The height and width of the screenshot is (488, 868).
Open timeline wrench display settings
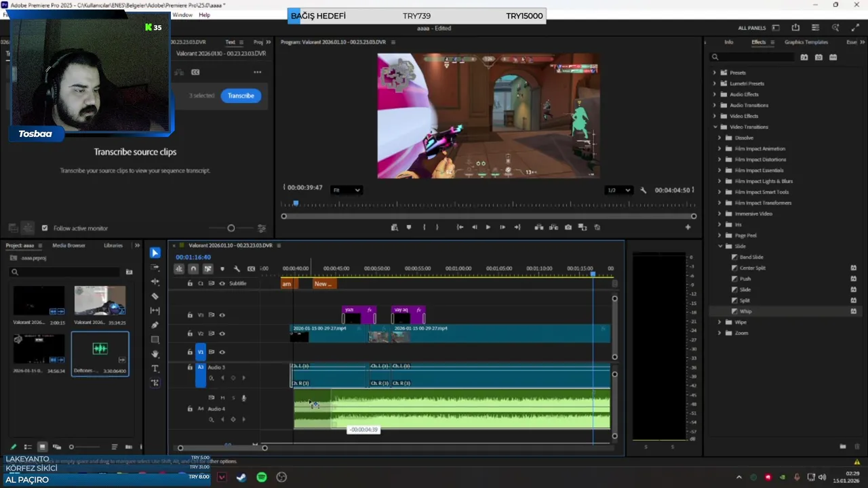click(237, 269)
